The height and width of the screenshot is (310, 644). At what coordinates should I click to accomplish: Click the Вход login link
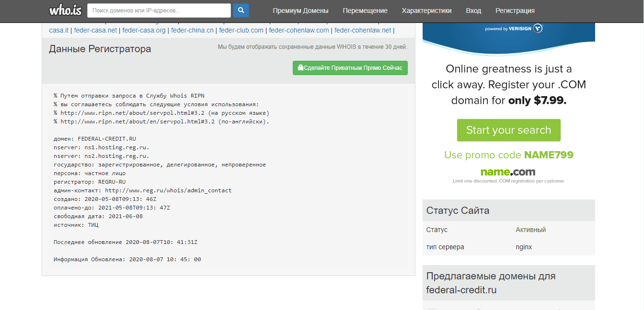click(x=473, y=11)
